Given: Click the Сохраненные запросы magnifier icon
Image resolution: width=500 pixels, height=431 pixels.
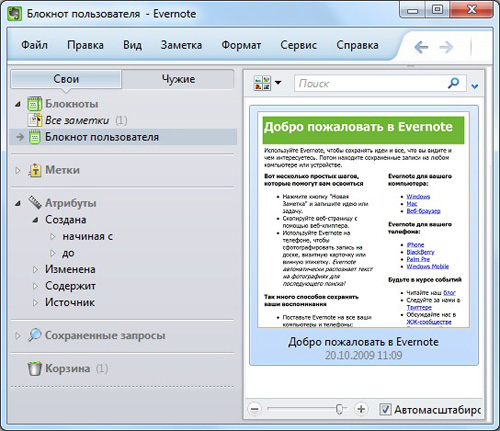Looking at the screenshot, I should point(34,335).
